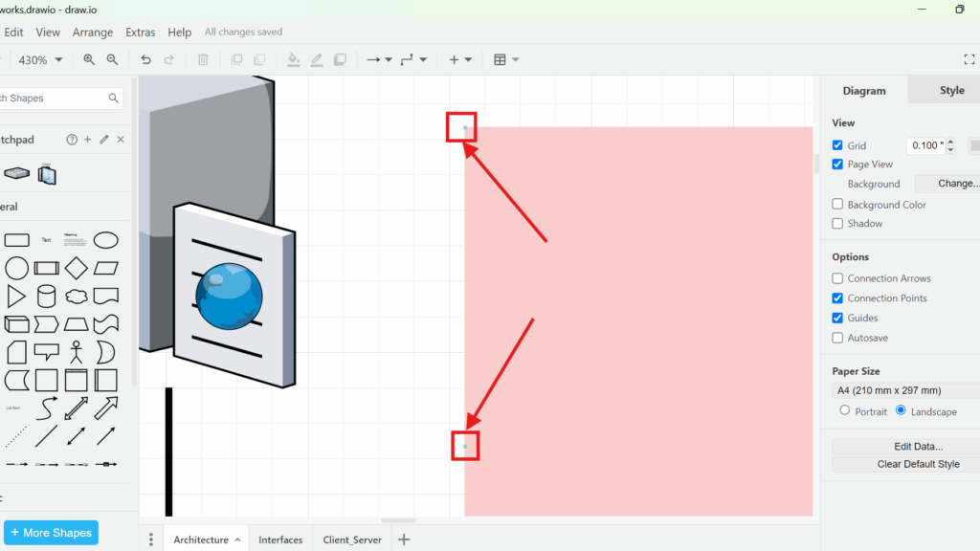Image resolution: width=980 pixels, height=551 pixels.
Task: Open the zoom level dropdown showing 430%
Action: tap(40, 59)
